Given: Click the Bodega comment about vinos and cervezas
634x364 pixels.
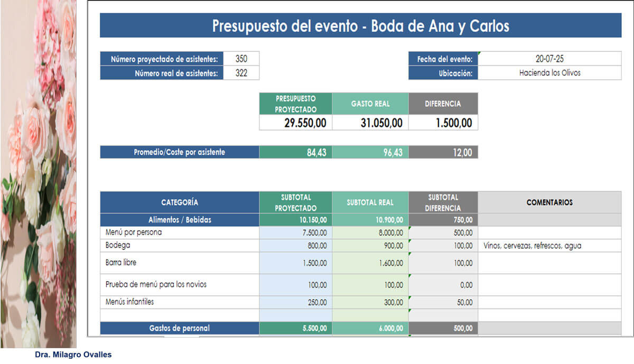Looking at the screenshot, I should [532, 246].
